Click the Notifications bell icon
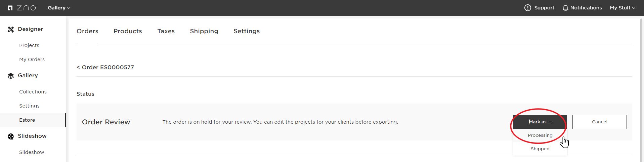The image size is (644, 162). tap(565, 8)
